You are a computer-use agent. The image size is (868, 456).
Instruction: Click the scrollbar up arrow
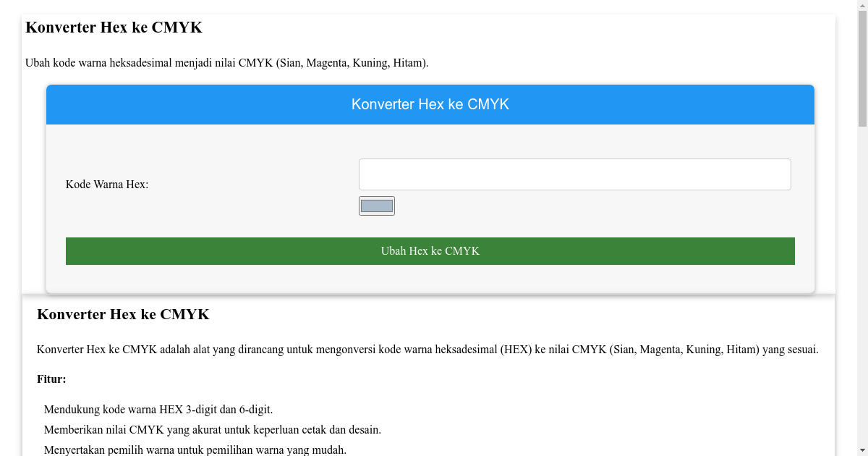tap(862, 6)
